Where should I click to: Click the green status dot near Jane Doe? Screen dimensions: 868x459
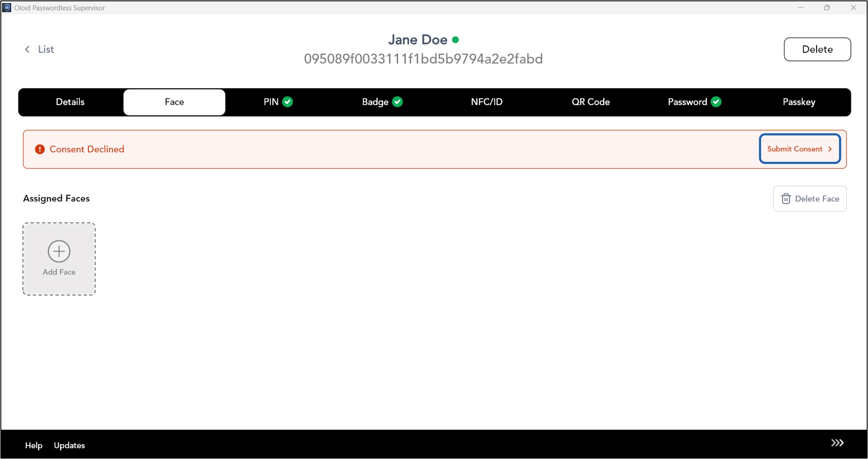[x=455, y=40]
